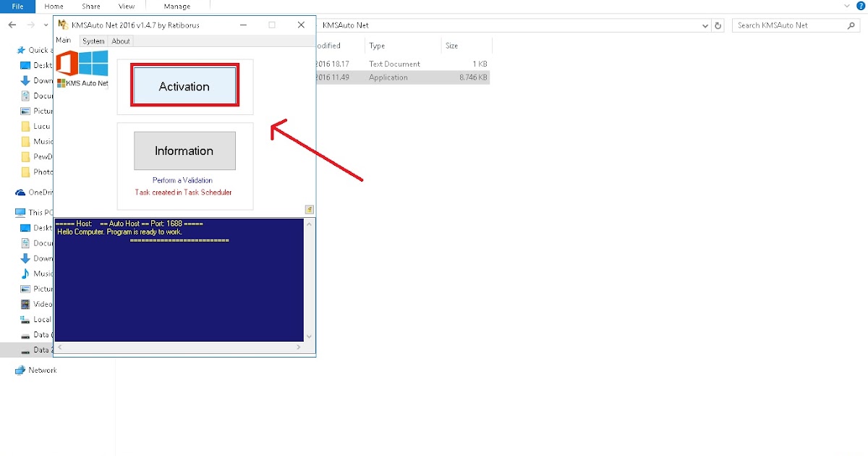Open Documents under Quick access

pyautogui.click(x=36, y=96)
